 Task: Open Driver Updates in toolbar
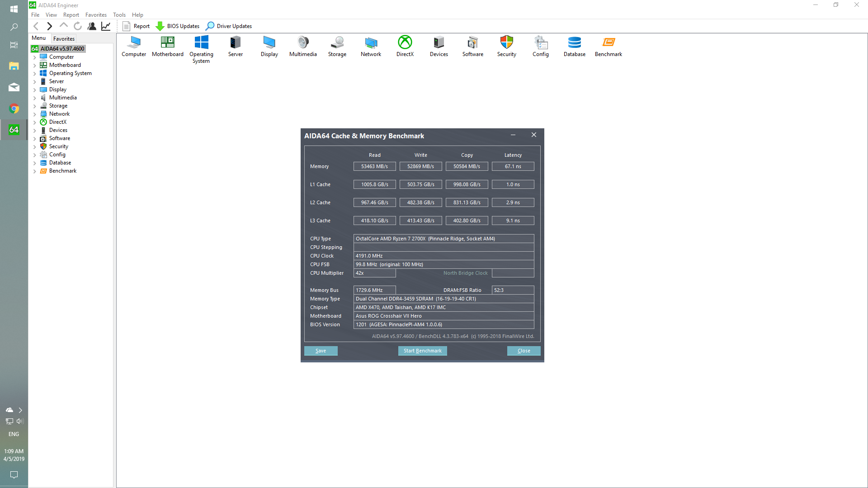[x=229, y=26]
